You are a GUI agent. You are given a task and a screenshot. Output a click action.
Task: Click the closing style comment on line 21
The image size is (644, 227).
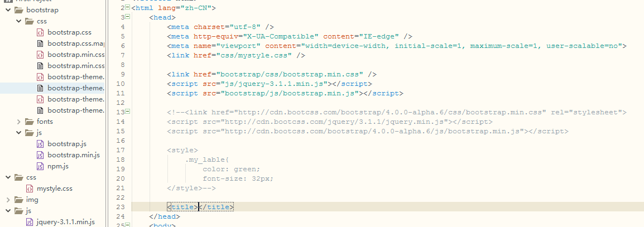(191, 188)
